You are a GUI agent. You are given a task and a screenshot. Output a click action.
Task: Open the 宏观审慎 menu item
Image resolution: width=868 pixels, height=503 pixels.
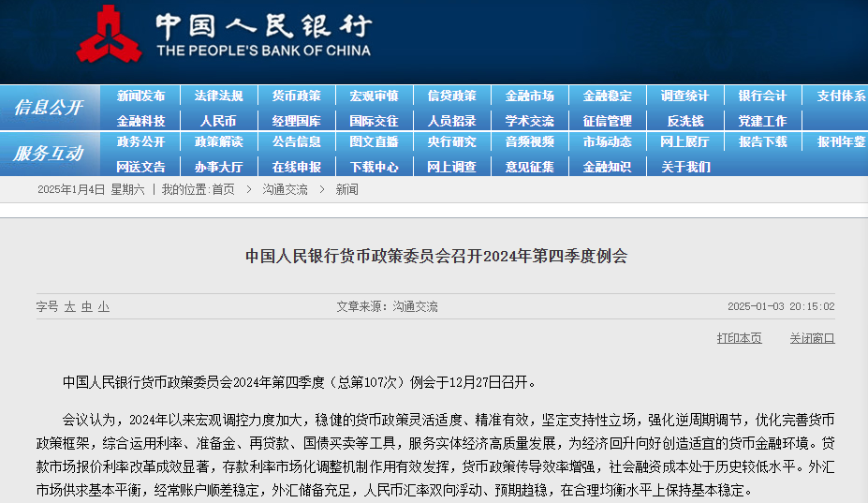pyautogui.click(x=374, y=96)
